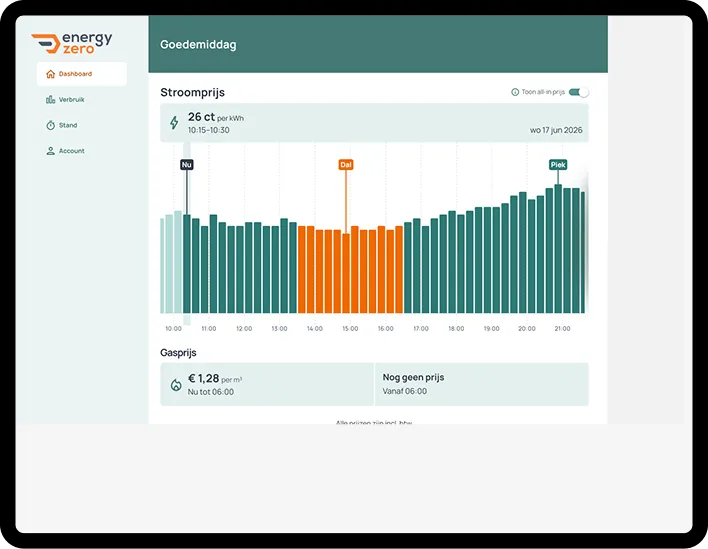Click the Nu tot 06:00 text

(210, 392)
